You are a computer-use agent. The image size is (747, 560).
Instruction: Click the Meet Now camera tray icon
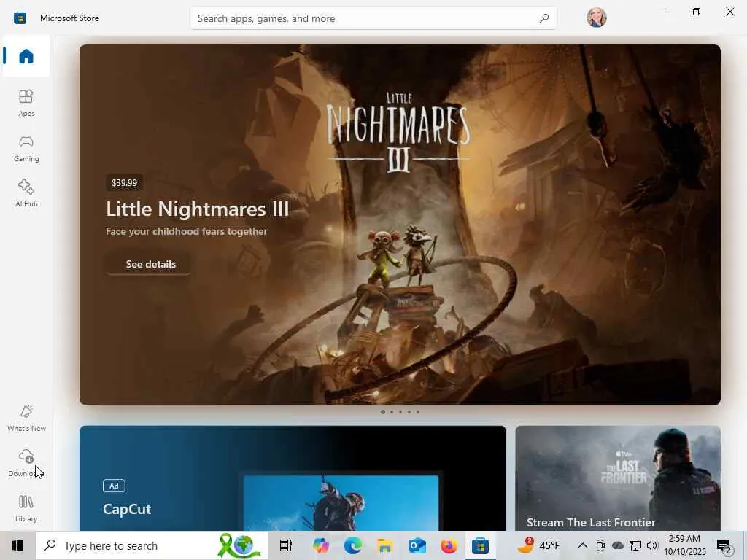pos(600,545)
